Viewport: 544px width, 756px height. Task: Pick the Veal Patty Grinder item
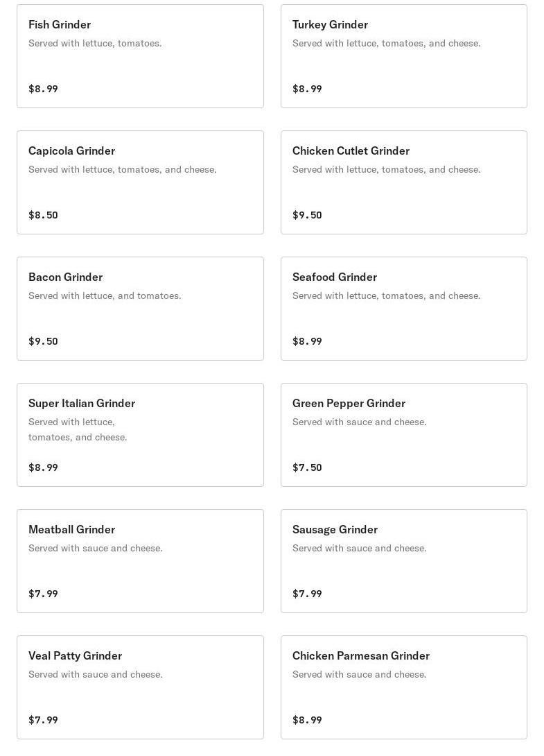[x=140, y=687]
